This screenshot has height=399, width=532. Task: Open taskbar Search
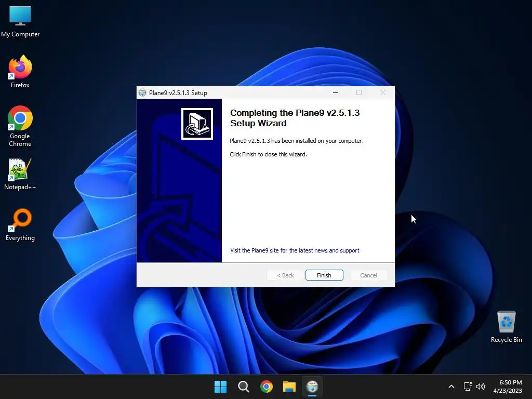(243, 387)
